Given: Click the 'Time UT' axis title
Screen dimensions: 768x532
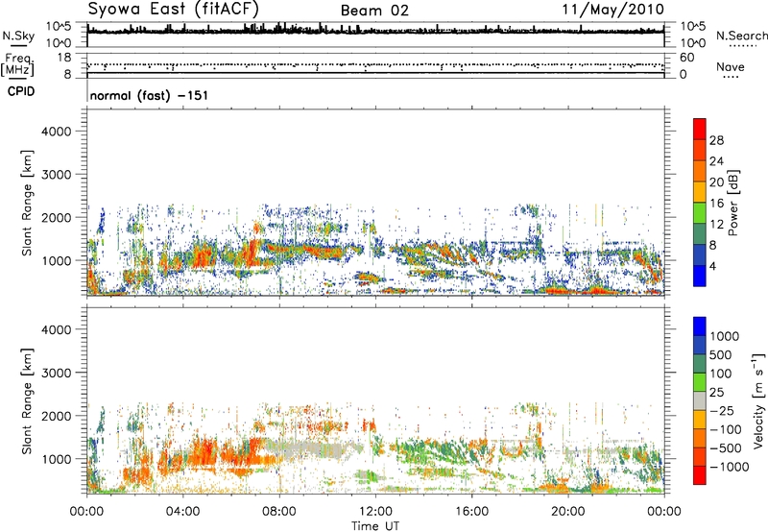Looking at the screenshot, I should pos(375,526).
